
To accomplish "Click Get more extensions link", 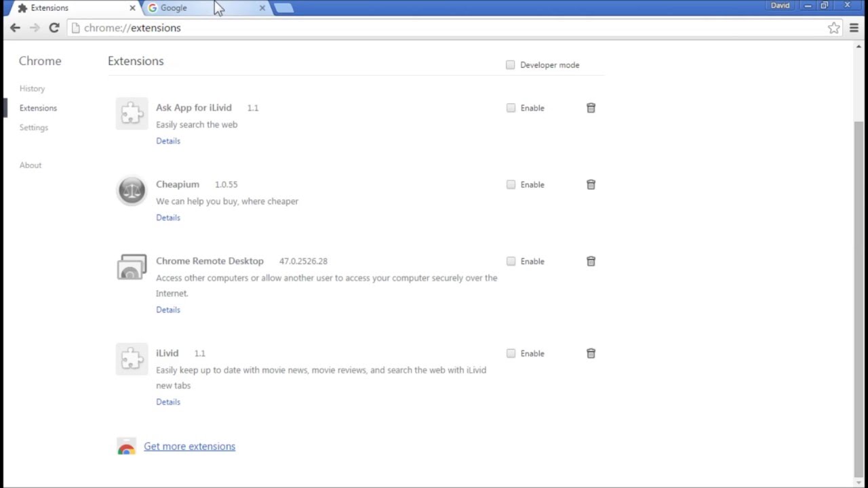I will 189,446.
